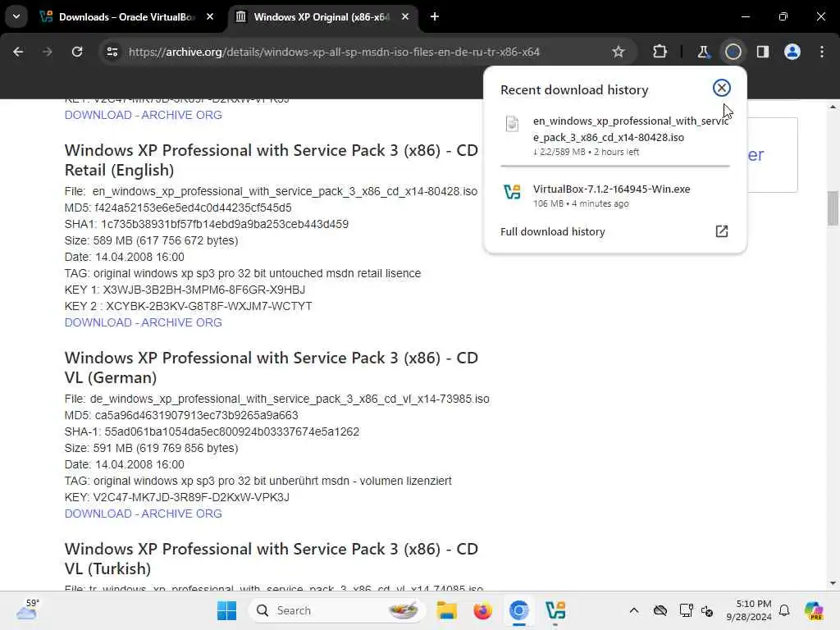Close the Recent download history popup

coord(722,88)
